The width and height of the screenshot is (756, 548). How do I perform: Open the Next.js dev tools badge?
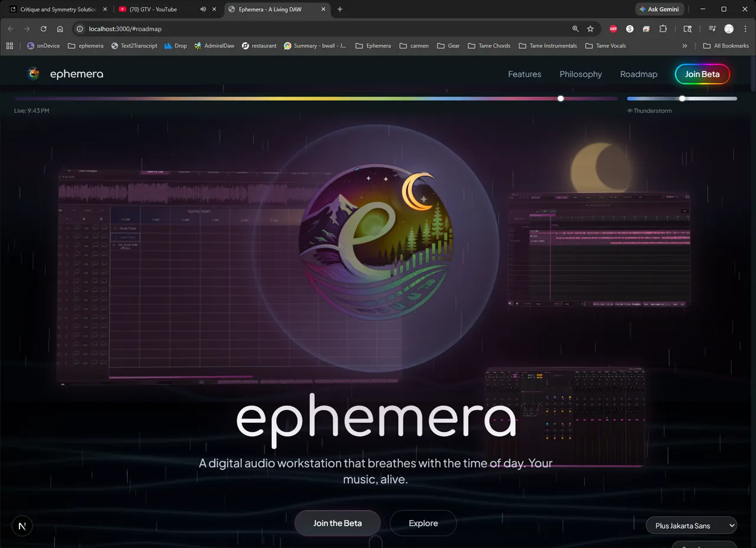[22, 526]
